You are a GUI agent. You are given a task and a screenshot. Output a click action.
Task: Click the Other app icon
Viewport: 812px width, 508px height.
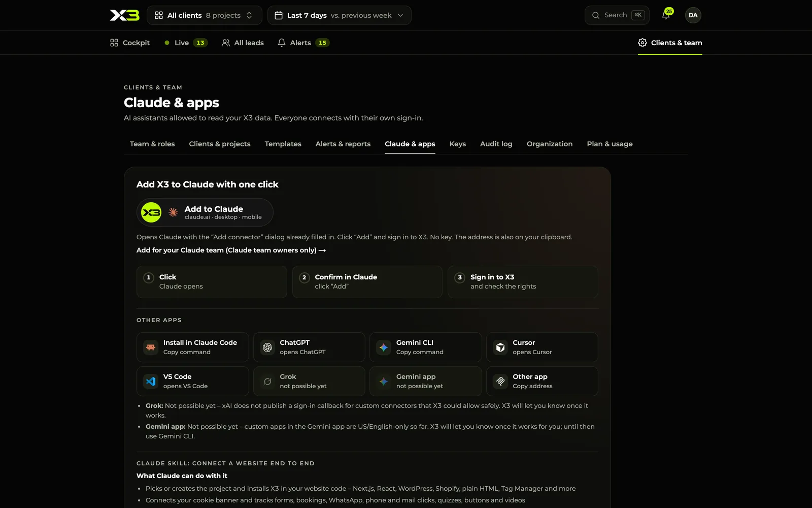click(x=500, y=382)
